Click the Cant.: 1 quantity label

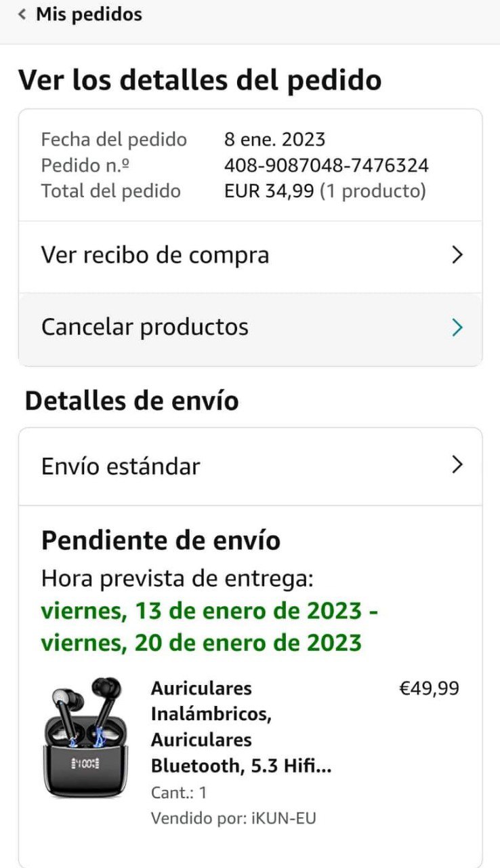(179, 793)
